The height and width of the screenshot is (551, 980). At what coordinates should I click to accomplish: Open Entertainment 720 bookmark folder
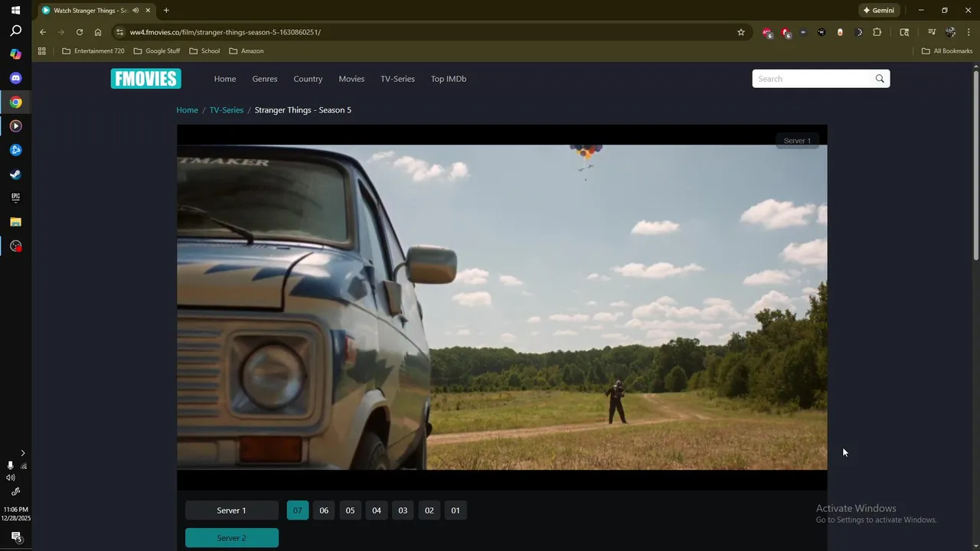coord(93,51)
